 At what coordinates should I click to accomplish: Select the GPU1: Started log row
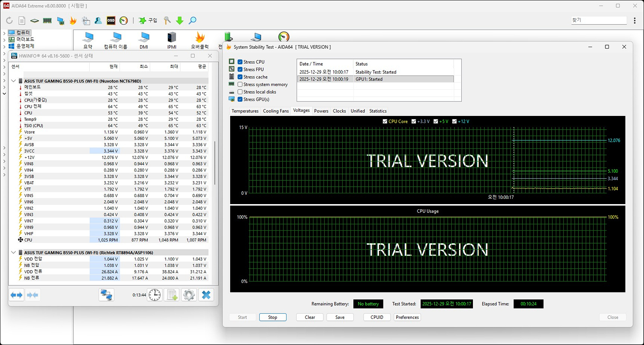pos(376,79)
